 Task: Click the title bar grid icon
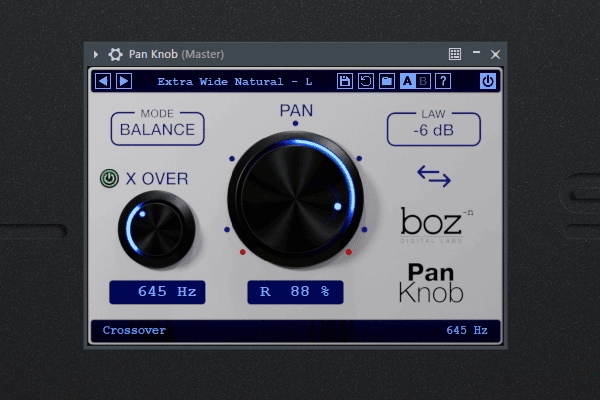[x=455, y=54]
